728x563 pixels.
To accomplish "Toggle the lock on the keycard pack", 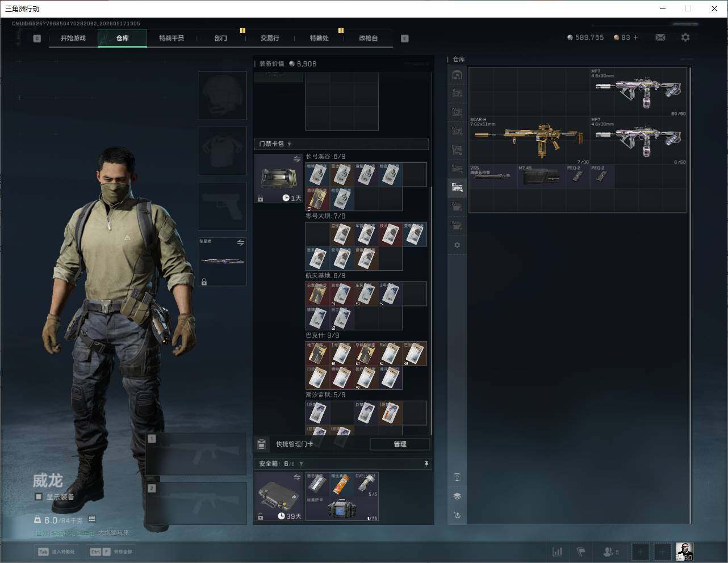I will [x=260, y=199].
